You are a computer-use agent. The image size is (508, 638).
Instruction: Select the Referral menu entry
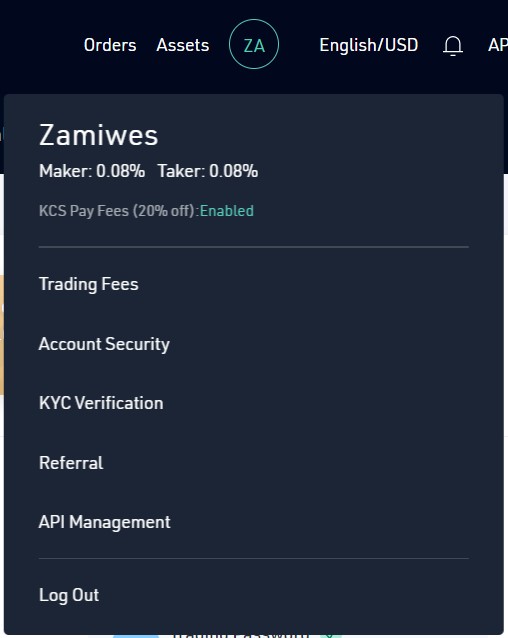[71, 463]
